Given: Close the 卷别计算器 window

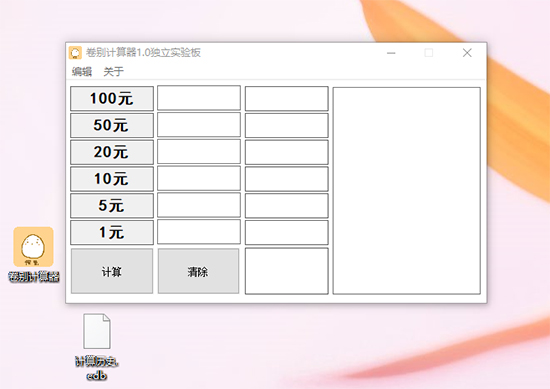Looking at the screenshot, I should [x=467, y=53].
